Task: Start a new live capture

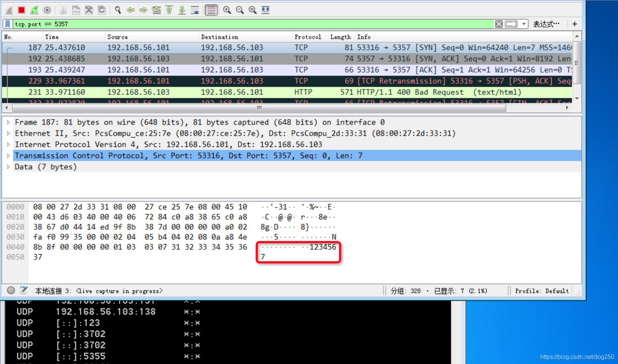Action: click(x=9, y=10)
